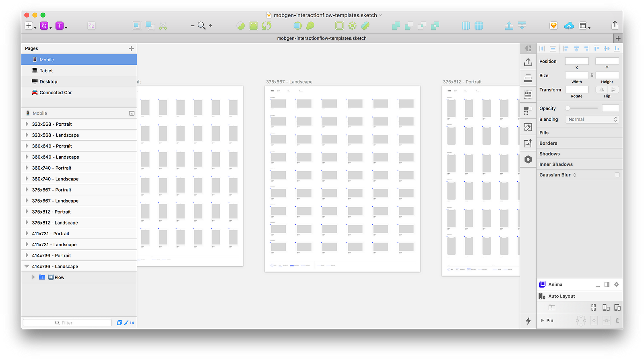The image size is (644, 359).
Task: Click the Fills section header
Action: click(x=580, y=133)
